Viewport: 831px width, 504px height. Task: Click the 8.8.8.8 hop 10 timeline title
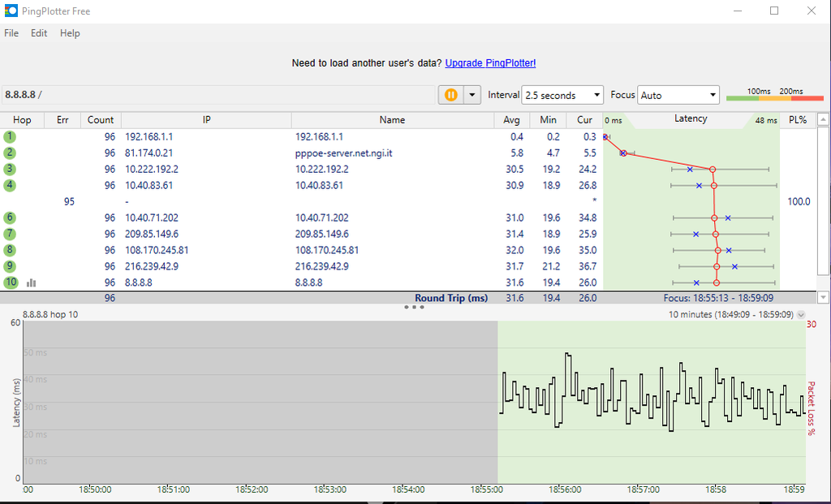(x=50, y=314)
